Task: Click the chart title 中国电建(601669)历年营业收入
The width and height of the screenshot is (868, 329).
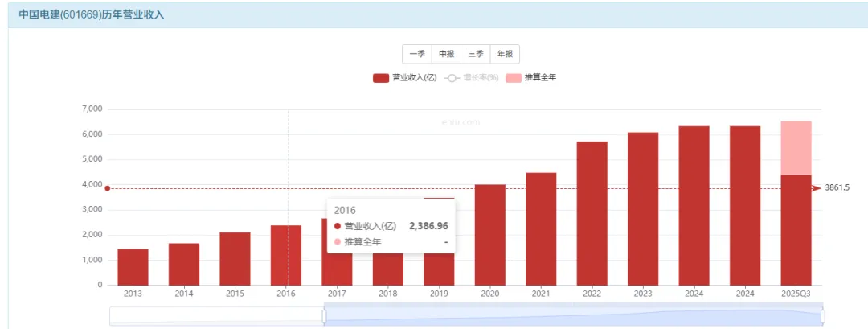Action: tap(92, 14)
